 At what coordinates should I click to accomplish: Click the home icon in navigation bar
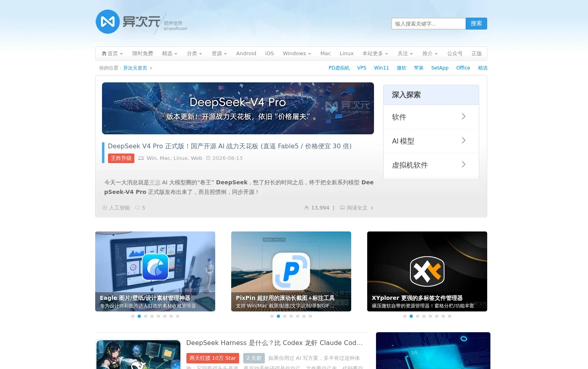pos(104,54)
